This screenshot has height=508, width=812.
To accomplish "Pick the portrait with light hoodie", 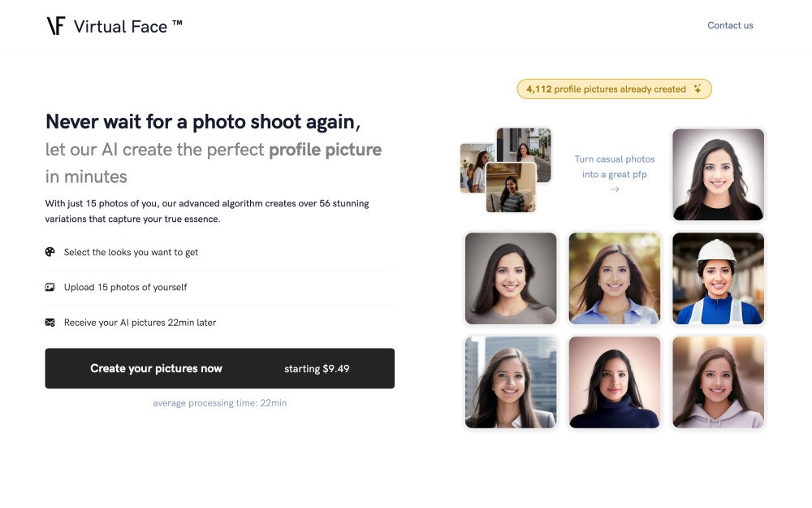I will tap(718, 382).
